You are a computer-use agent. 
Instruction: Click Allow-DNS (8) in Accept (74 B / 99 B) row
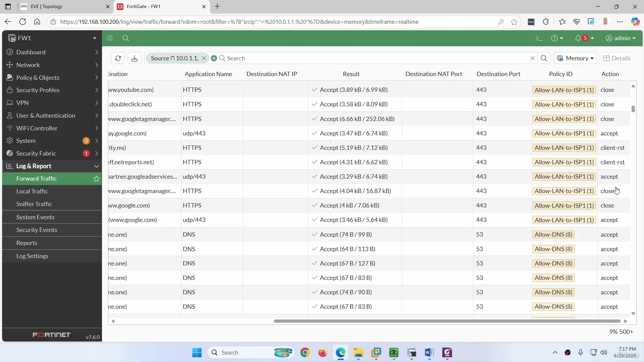click(553, 235)
